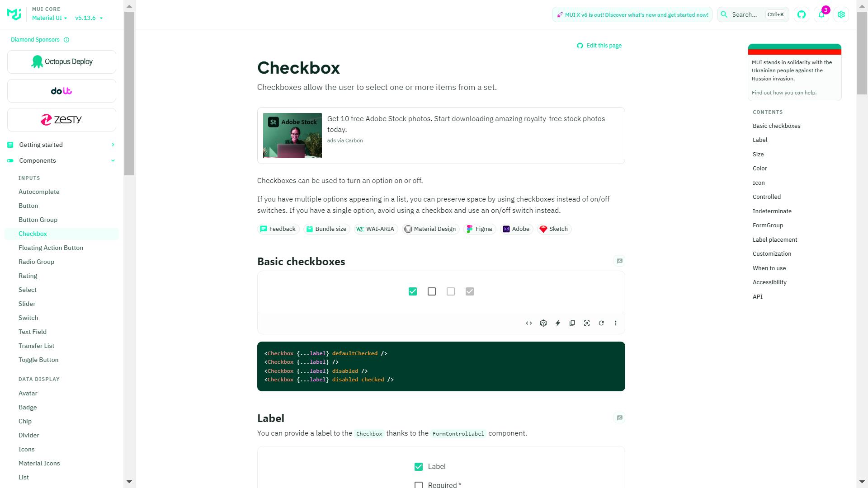
Task: Click the StackBlitz lightning bolt icon
Action: (557, 323)
